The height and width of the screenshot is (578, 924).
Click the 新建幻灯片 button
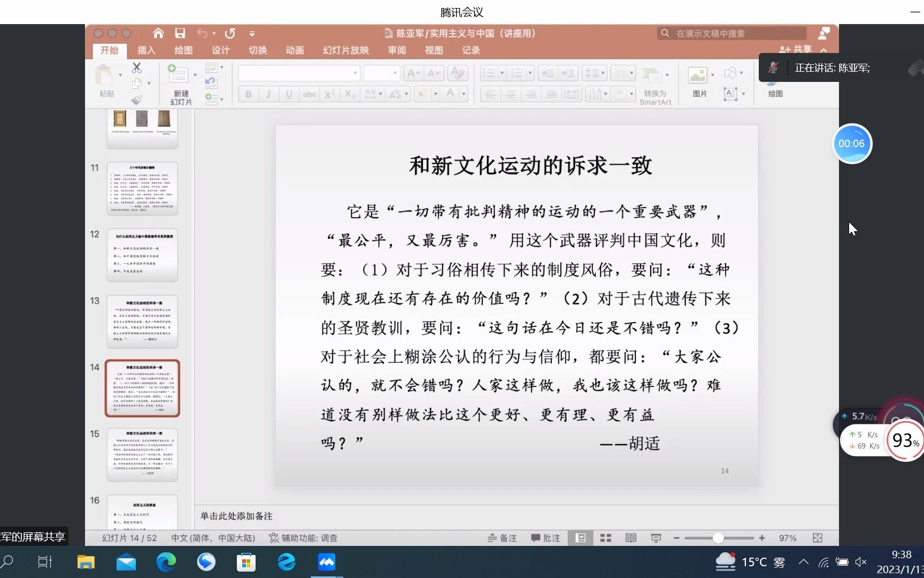pos(181,85)
